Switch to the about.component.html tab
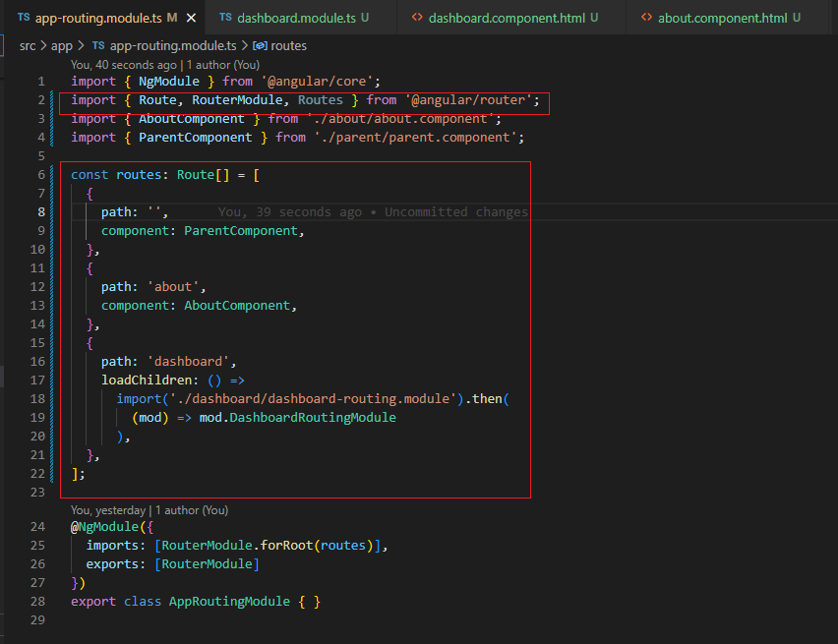Screen dimensions: 838x644 click(x=722, y=18)
